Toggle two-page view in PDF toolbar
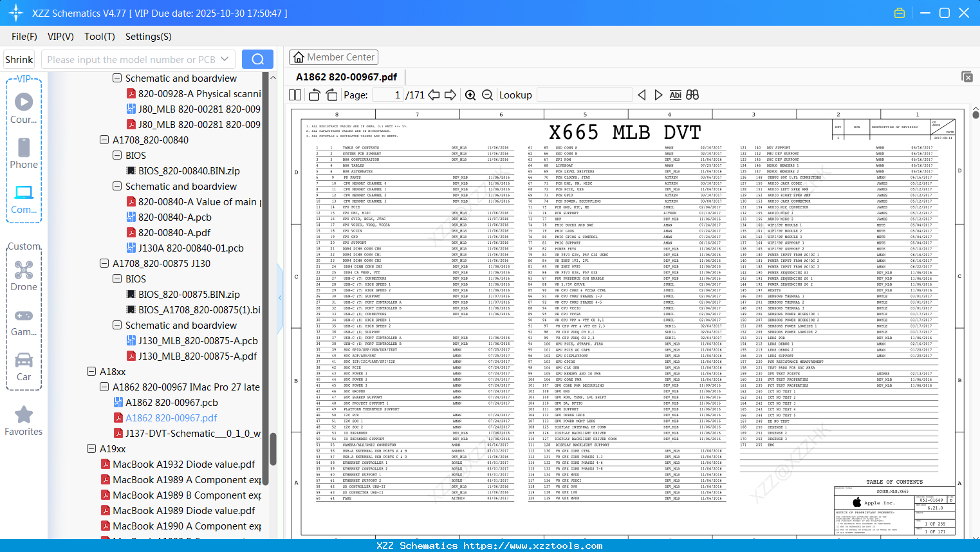 [295, 95]
